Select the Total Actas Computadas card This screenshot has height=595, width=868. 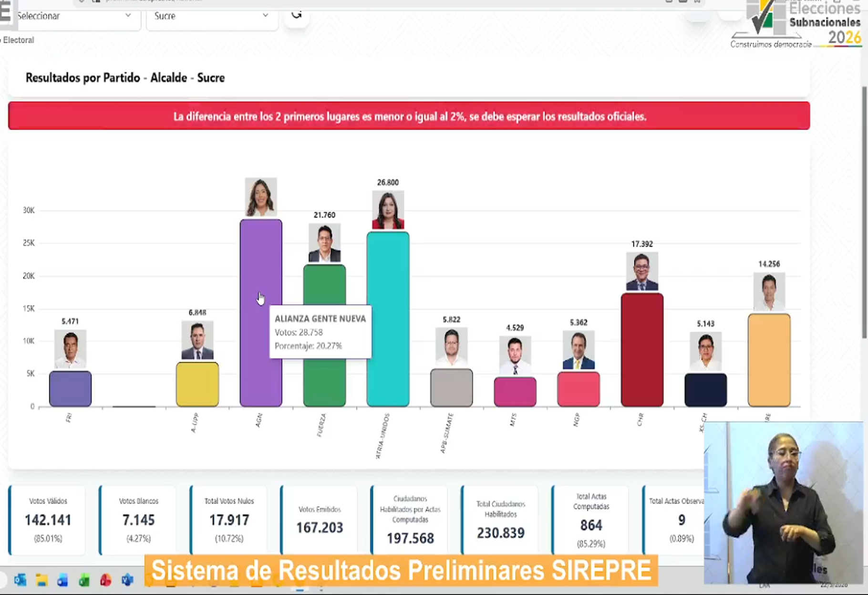tap(591, 520)
